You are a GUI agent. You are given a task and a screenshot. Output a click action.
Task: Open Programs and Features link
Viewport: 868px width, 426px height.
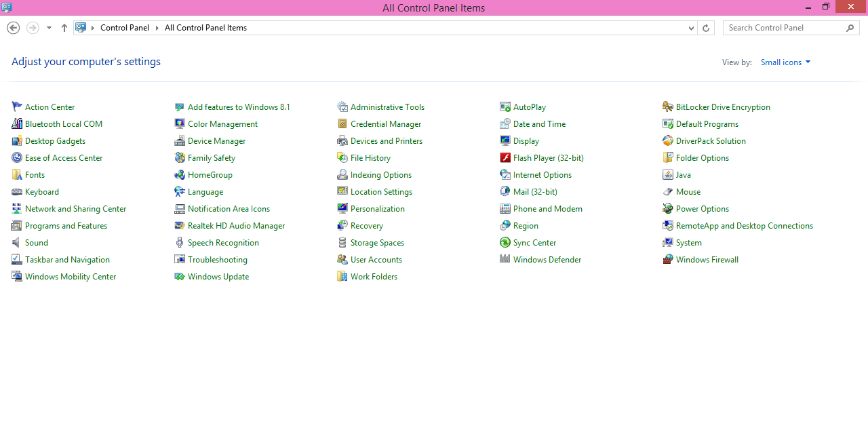(66, 226)
